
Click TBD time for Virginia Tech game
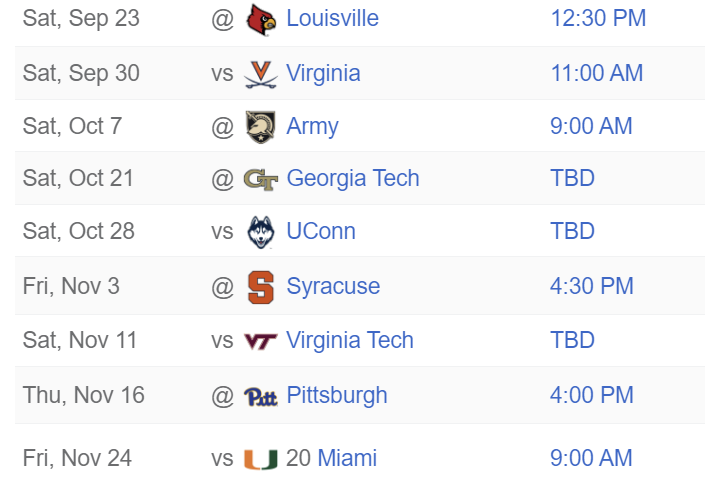572,340
